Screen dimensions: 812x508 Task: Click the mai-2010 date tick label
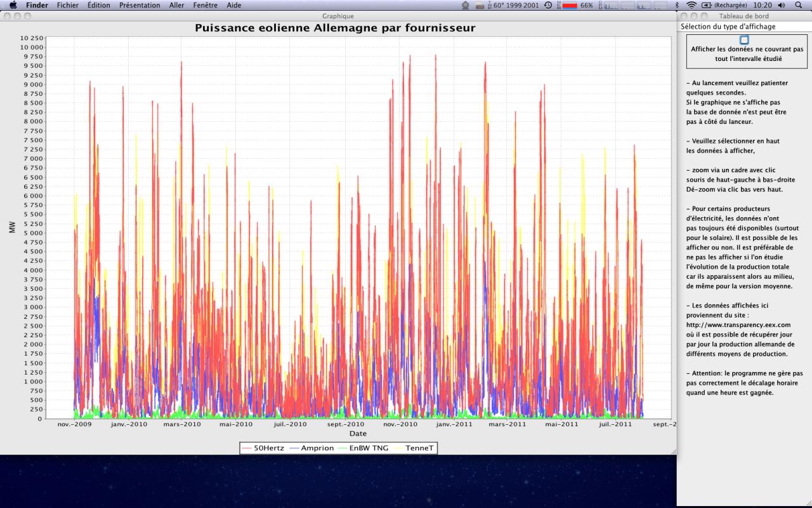coord(235,424)
